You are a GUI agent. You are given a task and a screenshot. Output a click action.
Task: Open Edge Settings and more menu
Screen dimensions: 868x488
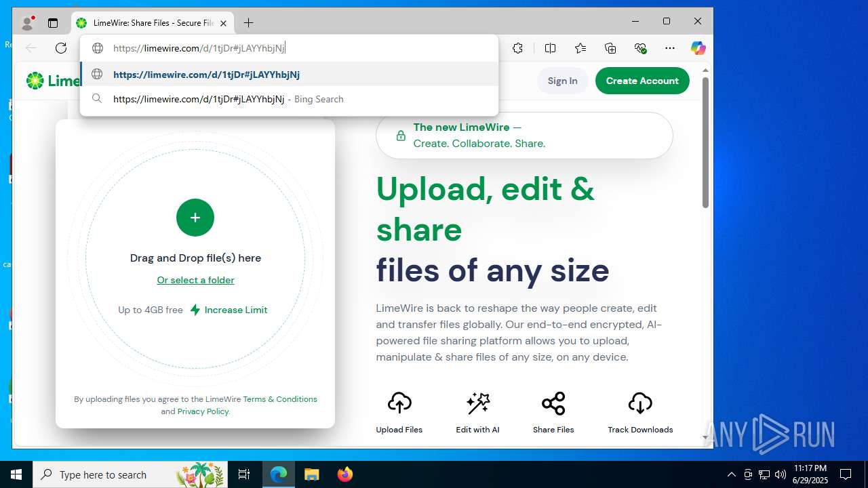(670, 48)
